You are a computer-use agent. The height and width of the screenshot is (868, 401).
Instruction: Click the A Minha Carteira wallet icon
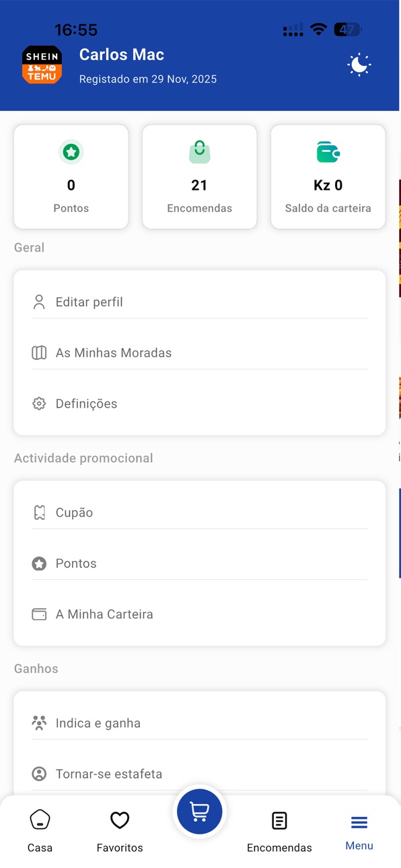[39, 614]
